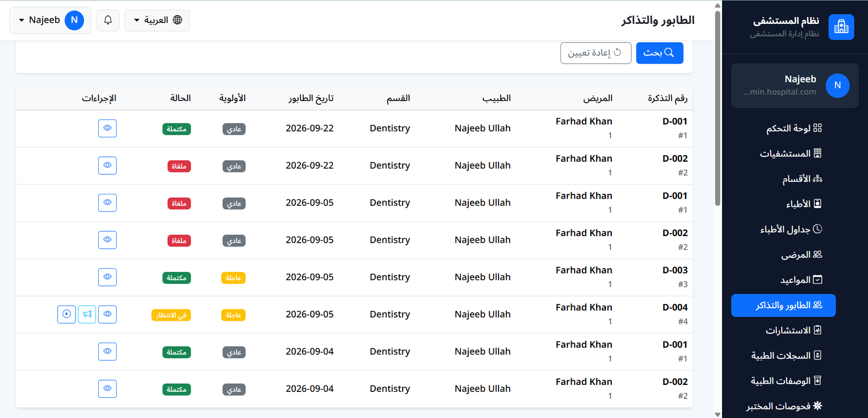
Task: Click the رقم التذكرة column header
Action: [668, 98]
